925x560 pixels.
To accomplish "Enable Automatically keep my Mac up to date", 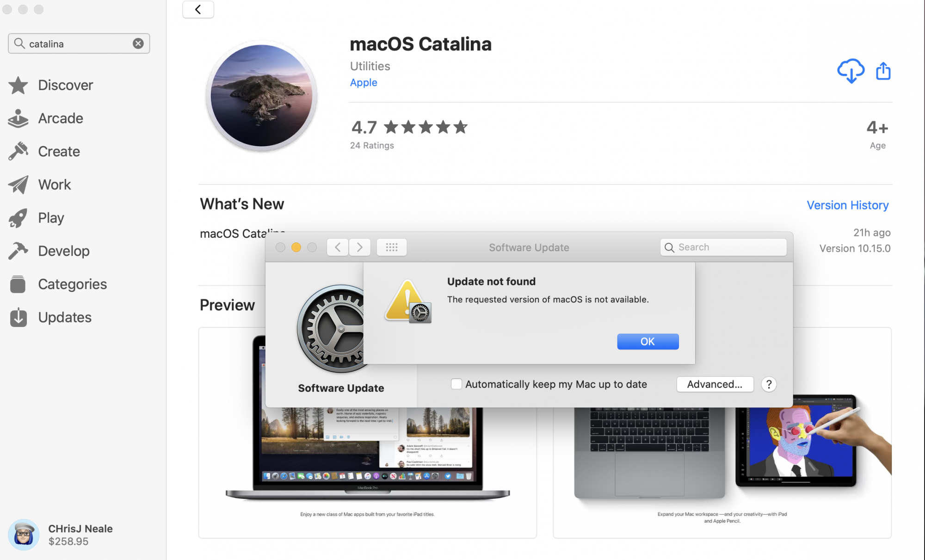I will 456,384.
